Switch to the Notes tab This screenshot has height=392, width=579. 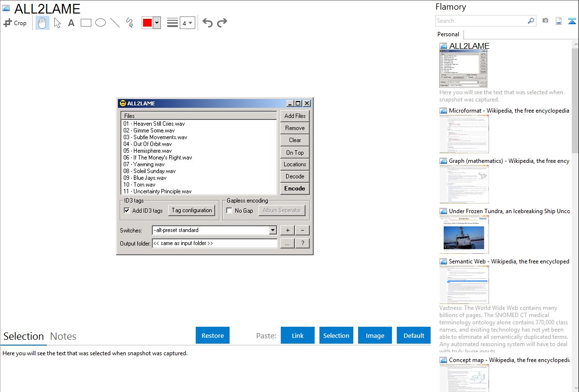pyautogui.click(x=63, y=336)
